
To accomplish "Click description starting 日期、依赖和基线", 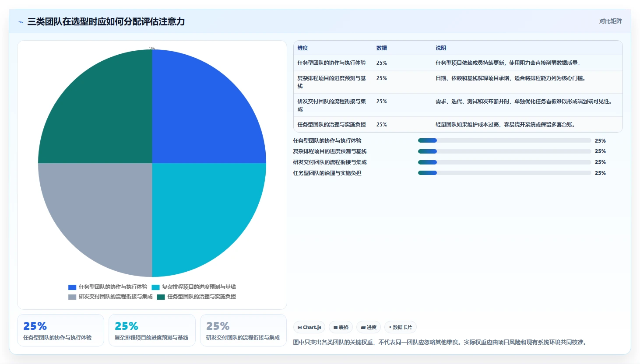I will point(510,78).
